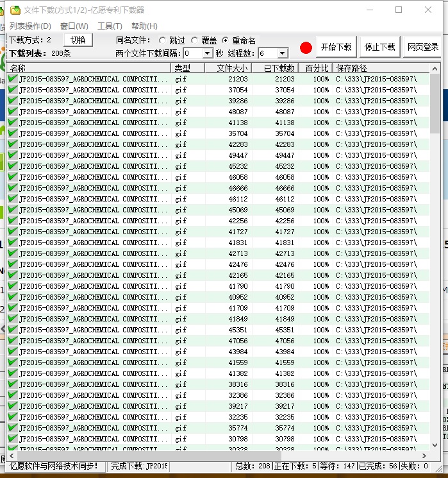Open the 帮助(H) menu

coord(144,26)
